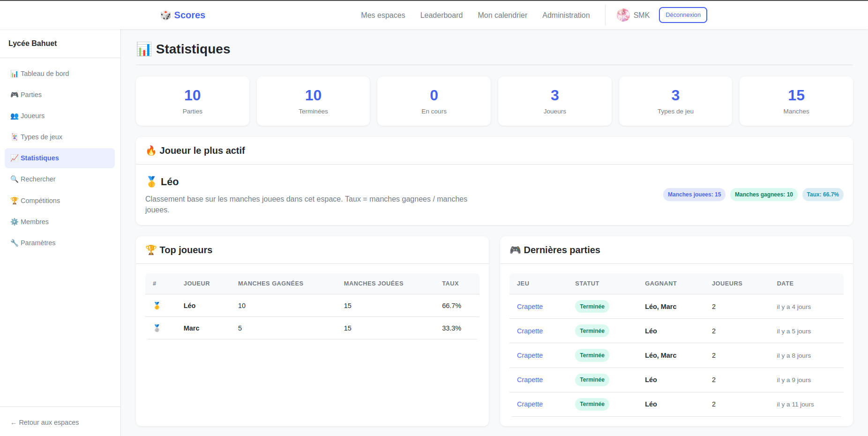The height and width of the screenshot is (436, 868).
Task: Select Types de jeux in the sidebar
Action: click(x=60, y=137)
